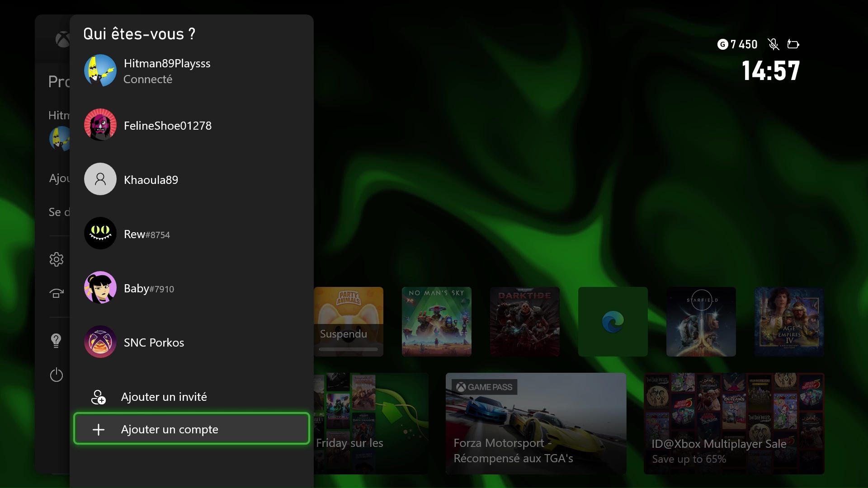Switch to Baby#7910 account
868x488 pixels.
click(x=192, y=288)
